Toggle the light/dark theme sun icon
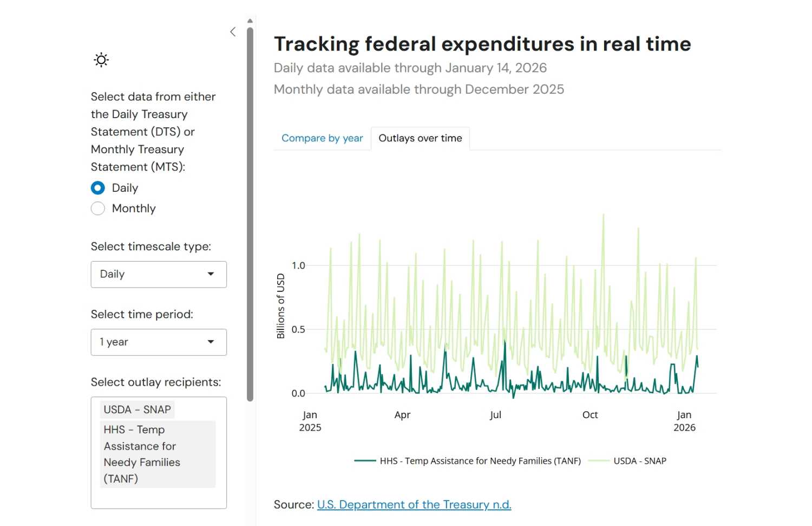This screenshot has width=812, height=526. pos(101,60)
